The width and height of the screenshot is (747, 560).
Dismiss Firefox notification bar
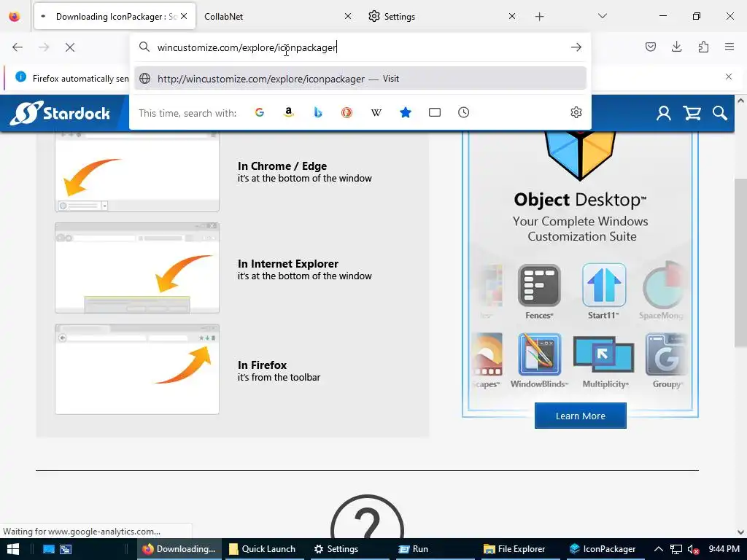(x=729, y=77)
